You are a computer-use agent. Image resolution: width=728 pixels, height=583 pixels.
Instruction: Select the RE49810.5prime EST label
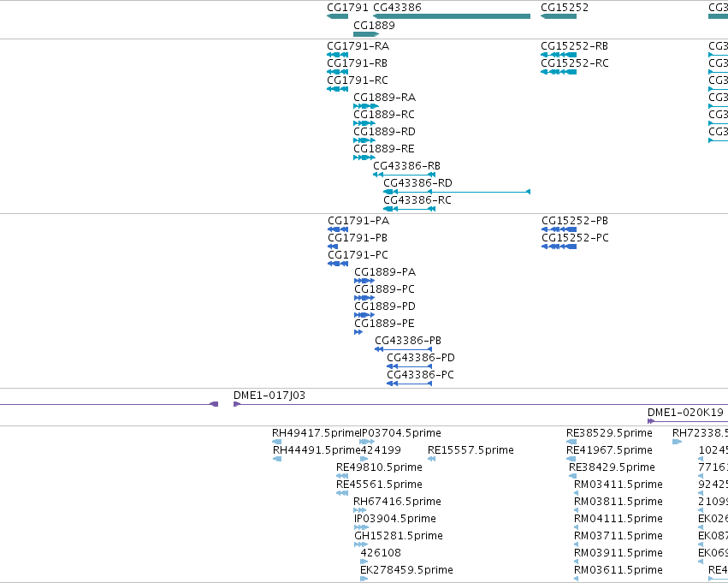click(379, 467)
